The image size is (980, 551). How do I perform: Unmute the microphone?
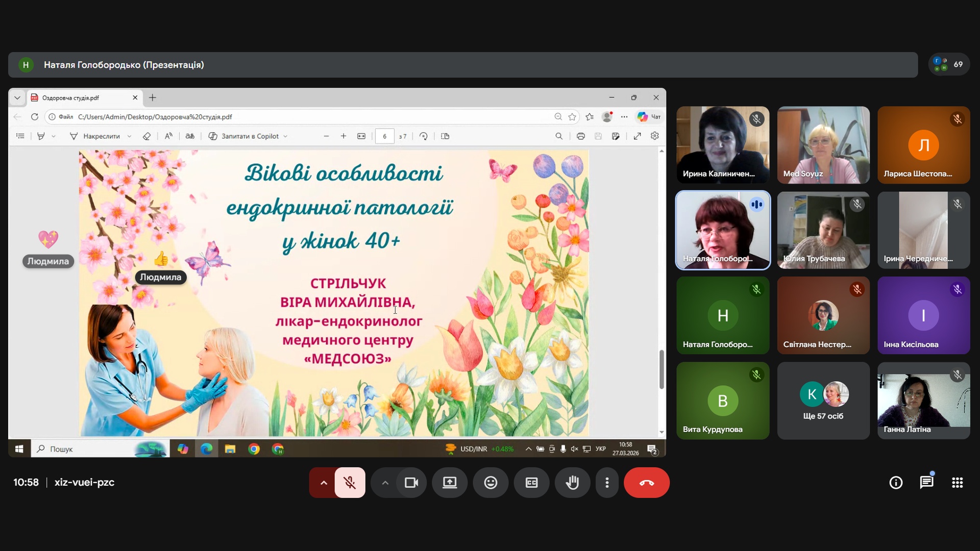[x=350, y=483]
